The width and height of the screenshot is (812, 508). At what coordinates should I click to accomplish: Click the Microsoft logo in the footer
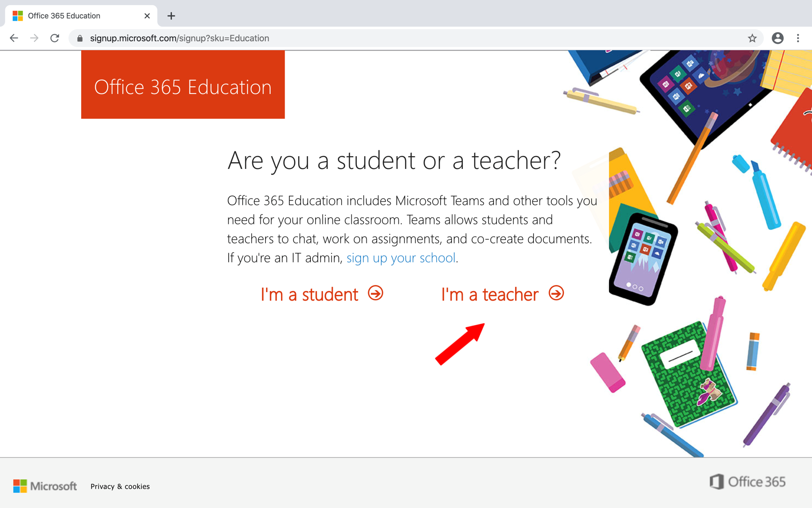pyautogui.click(x=45, y=486)
